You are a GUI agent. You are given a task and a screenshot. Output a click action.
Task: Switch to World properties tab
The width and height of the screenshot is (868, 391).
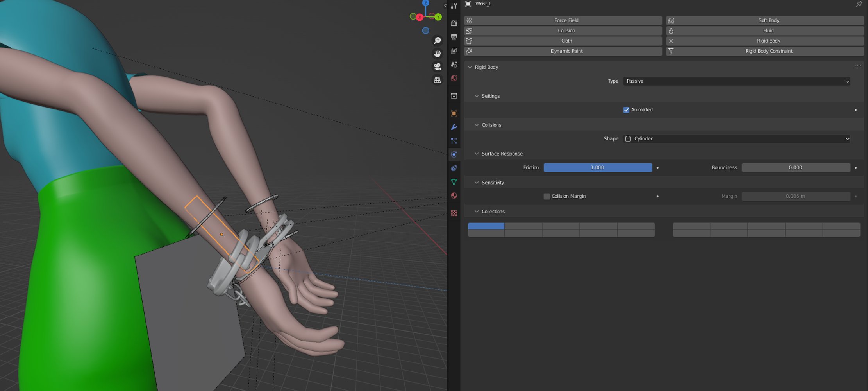454,79
